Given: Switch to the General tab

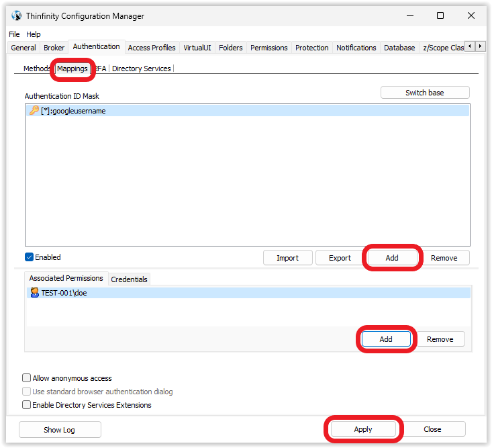Looking at the screenshot, I should click(23, 48).
